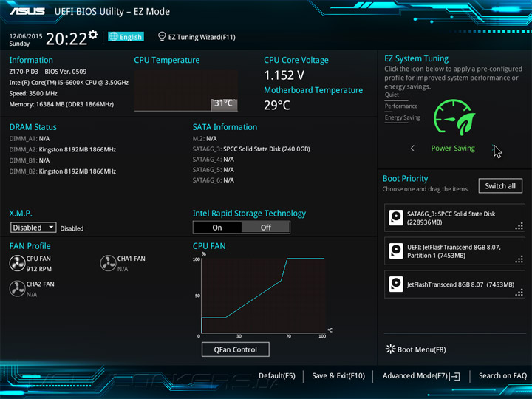The image size is (532, 399).
Task: Select the Performance tuning profile label
Action: point(401,106)
